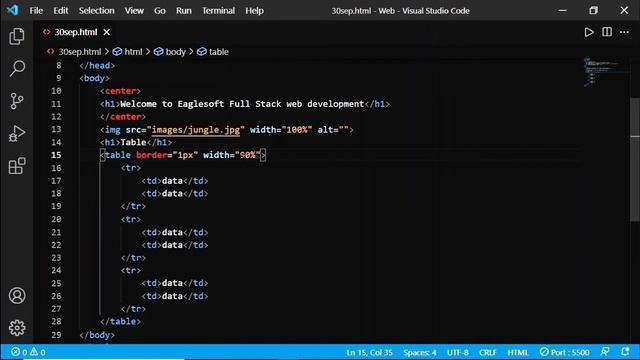Click the first <tr> tag on line 16

131,168
